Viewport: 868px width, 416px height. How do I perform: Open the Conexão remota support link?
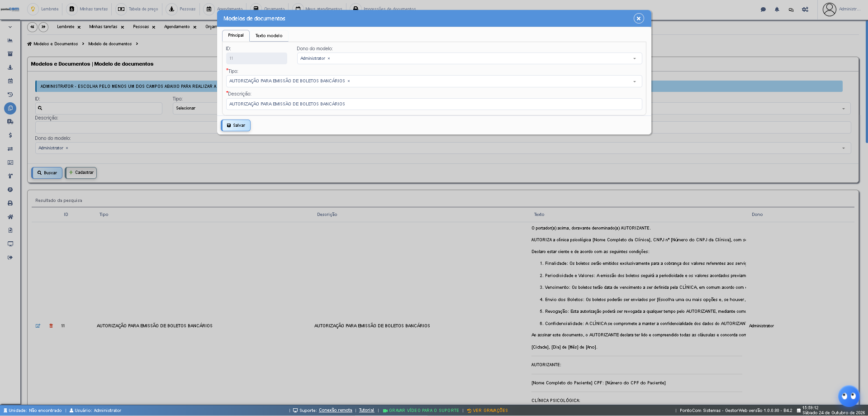click(x=335, y=411)
